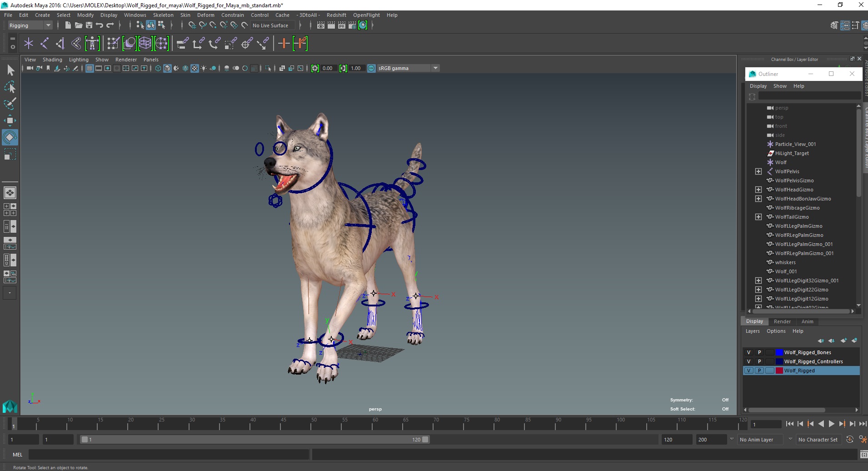This screenshot has height=471, width=868.
Task: Click the IPR render icon
Action: tap(342, 25)
